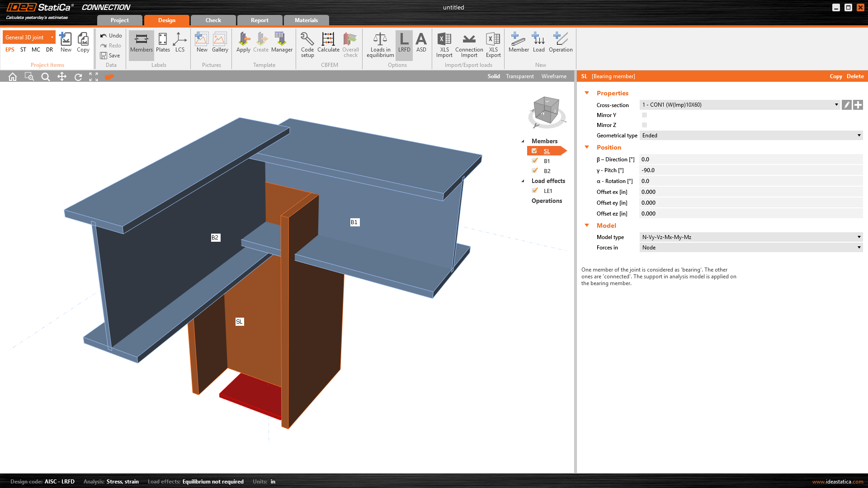Collapse the Position section
The width and height of the screenshot is (868, 488).
[x=587, y=147]
